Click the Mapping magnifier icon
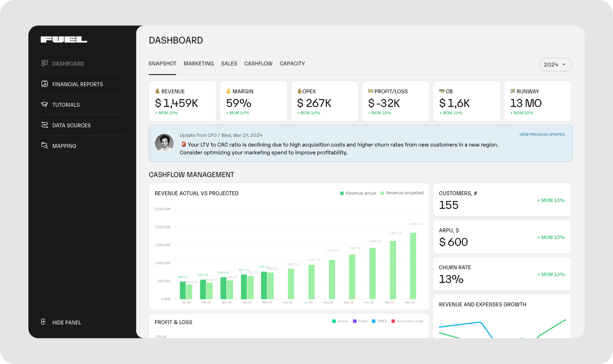 44,145
